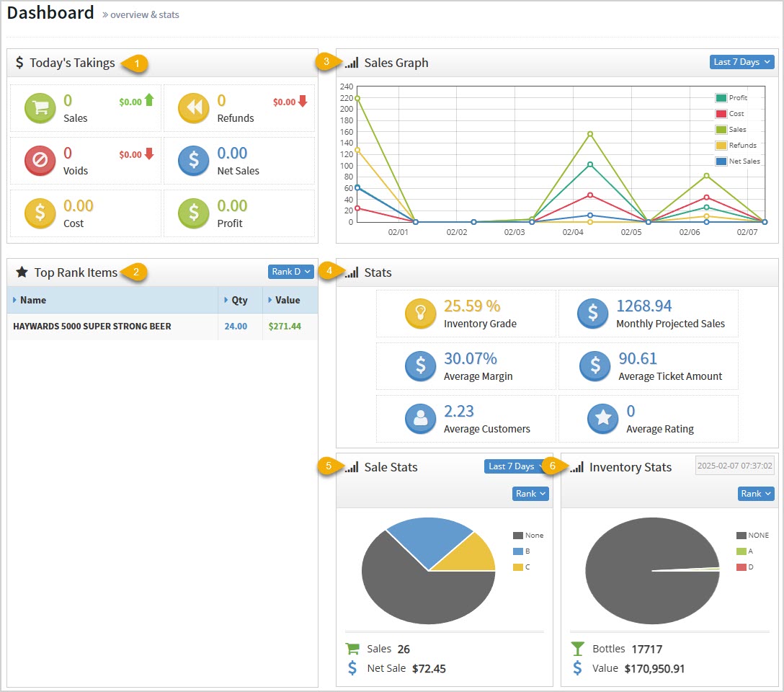Open the Rank D dropdown in Top Rank Items
The height and width of the screenshot is (692, 784).
(290, 272)
